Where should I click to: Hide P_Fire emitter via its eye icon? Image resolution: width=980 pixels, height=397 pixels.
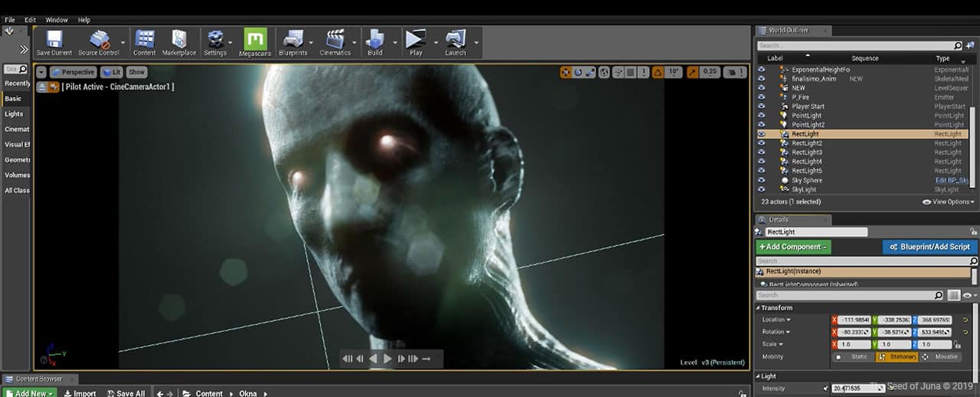click(762, 97)
